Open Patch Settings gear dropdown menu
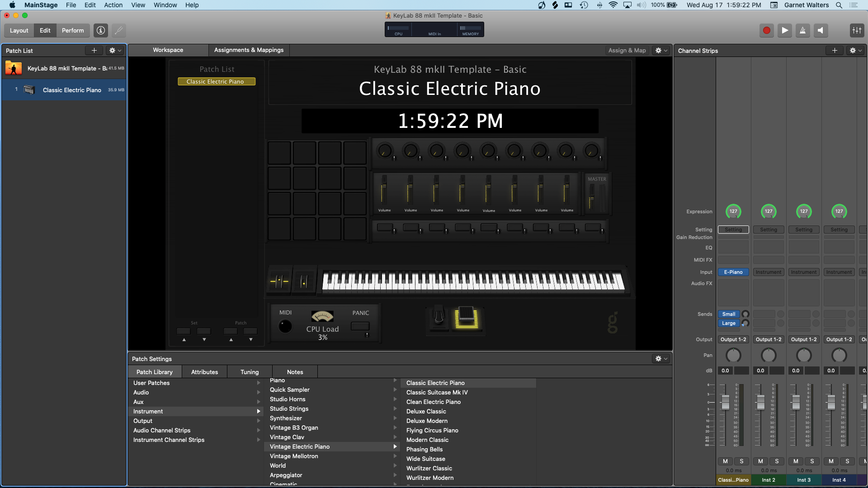This screenshot has height=488, width=868. pyautogui.click(x=661, y=358)
